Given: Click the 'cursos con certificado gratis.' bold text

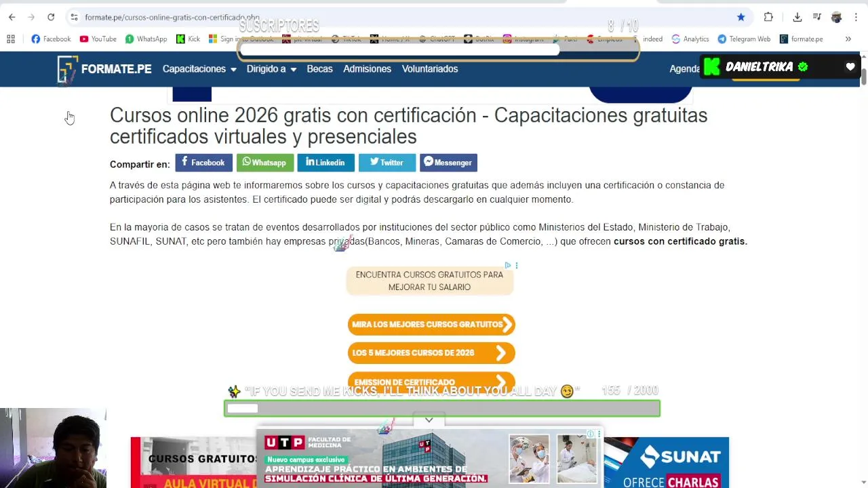Looking at the screenshot, I should [680, 241].
